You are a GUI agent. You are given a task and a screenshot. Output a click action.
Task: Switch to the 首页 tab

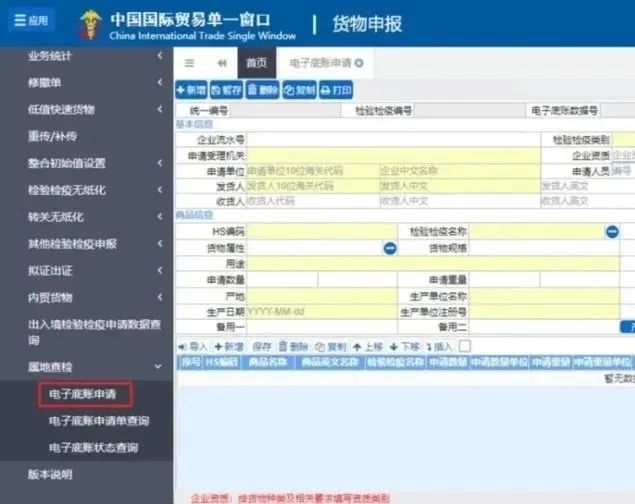257,63
